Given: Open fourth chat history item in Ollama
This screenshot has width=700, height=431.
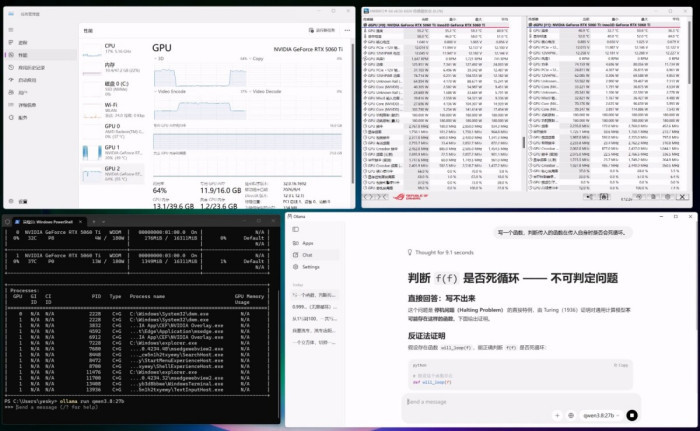Looking at the screenshot, I should [315, 331].
